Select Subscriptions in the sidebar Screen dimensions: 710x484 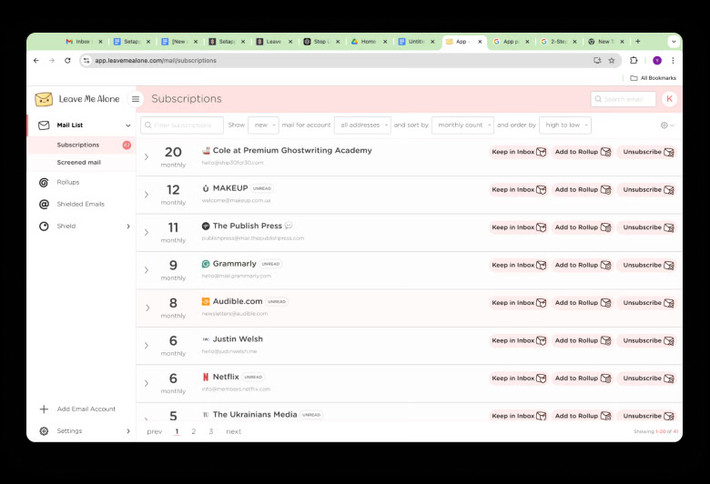tap(82, 145)
